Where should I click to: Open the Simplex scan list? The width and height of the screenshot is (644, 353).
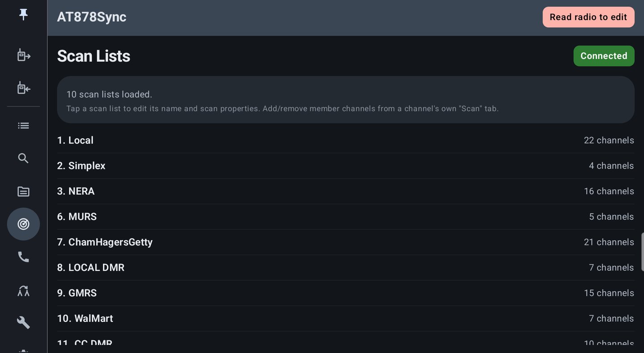pos(346,166)
